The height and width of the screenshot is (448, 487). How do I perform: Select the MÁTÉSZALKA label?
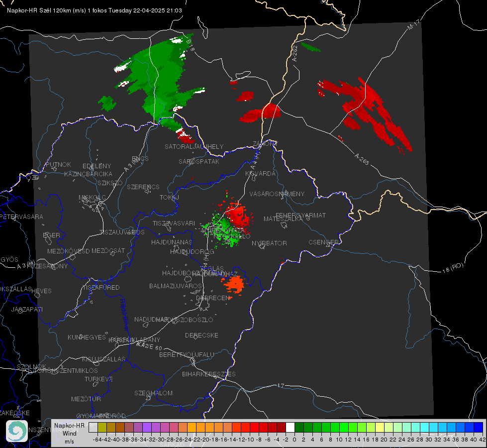283,219
